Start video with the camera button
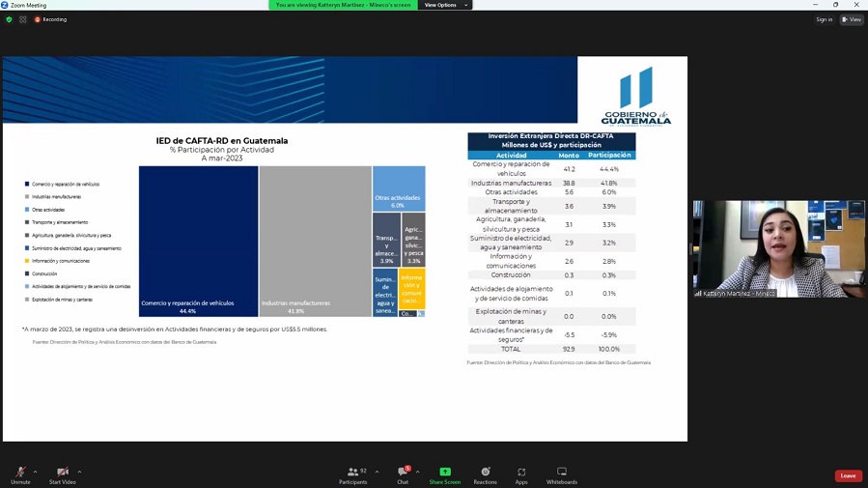 (x=62, y=474)
